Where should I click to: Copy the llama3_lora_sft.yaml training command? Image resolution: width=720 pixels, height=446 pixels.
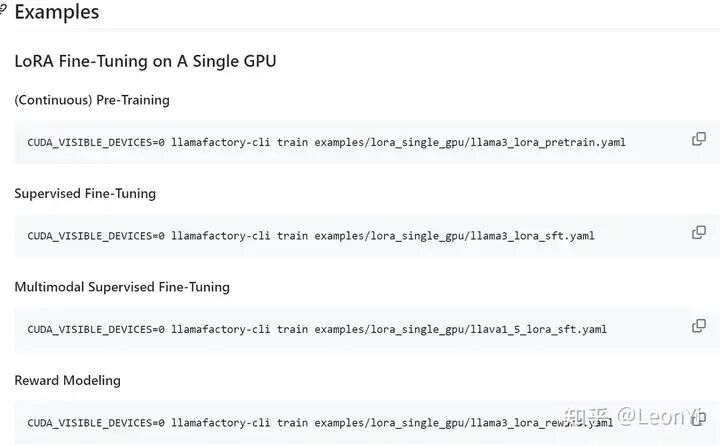[x=699, y=232]
